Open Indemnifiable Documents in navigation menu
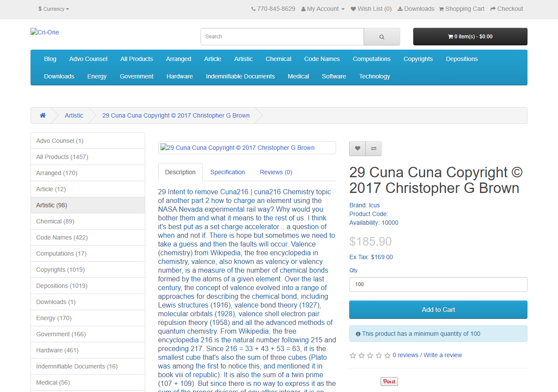The width and height of the screenshot is (558, 392). coord(241,76)
